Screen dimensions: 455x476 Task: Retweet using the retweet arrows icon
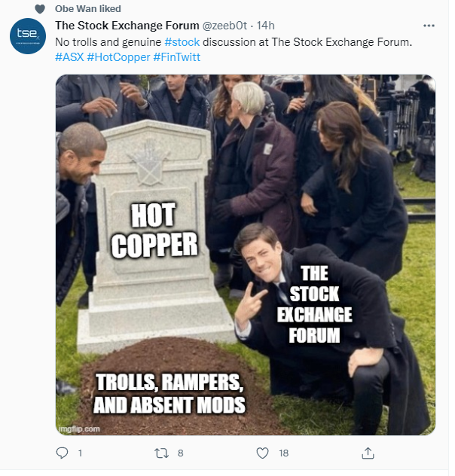pyautogui.click(x=161, y=453)
